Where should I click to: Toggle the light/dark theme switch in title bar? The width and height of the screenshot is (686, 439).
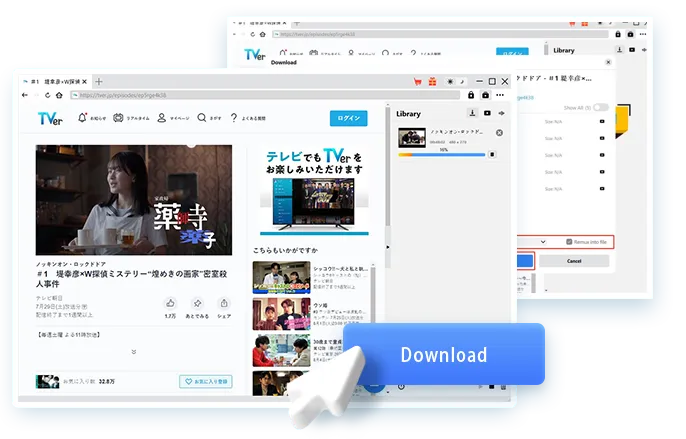[455, 81]
